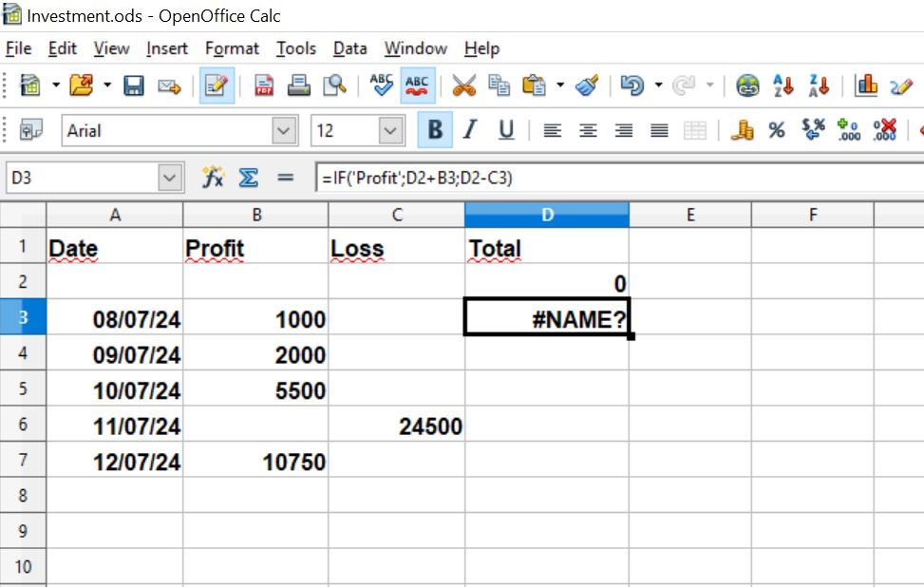Toggle Edit File mode icon
Image resolution: width=924 pixels, height=587 pixels.
(217, 85)
